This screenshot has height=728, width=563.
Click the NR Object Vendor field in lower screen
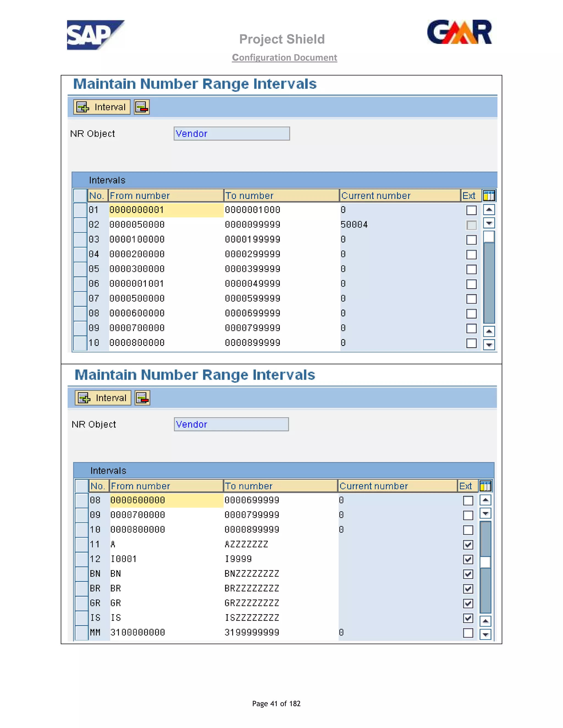coord(231,424)
